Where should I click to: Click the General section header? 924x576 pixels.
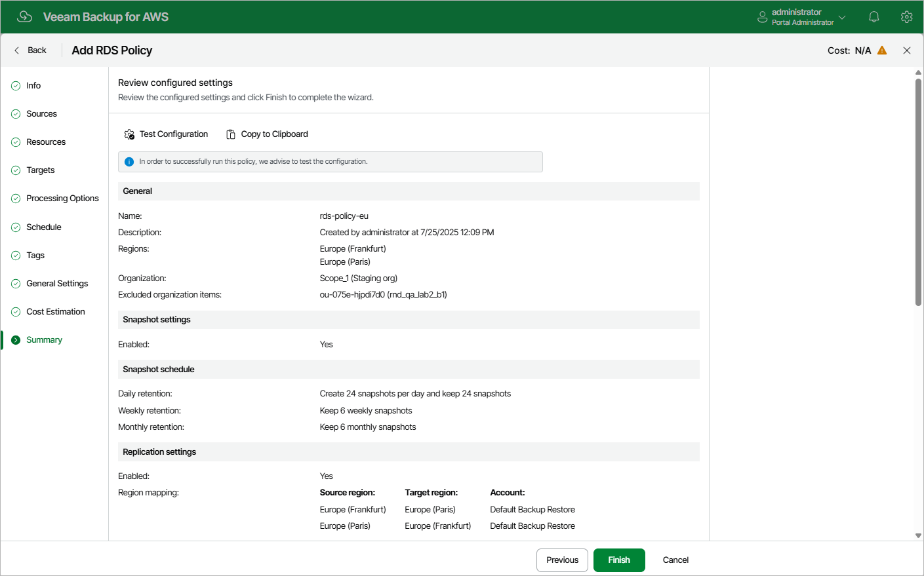tap(409, 191)
